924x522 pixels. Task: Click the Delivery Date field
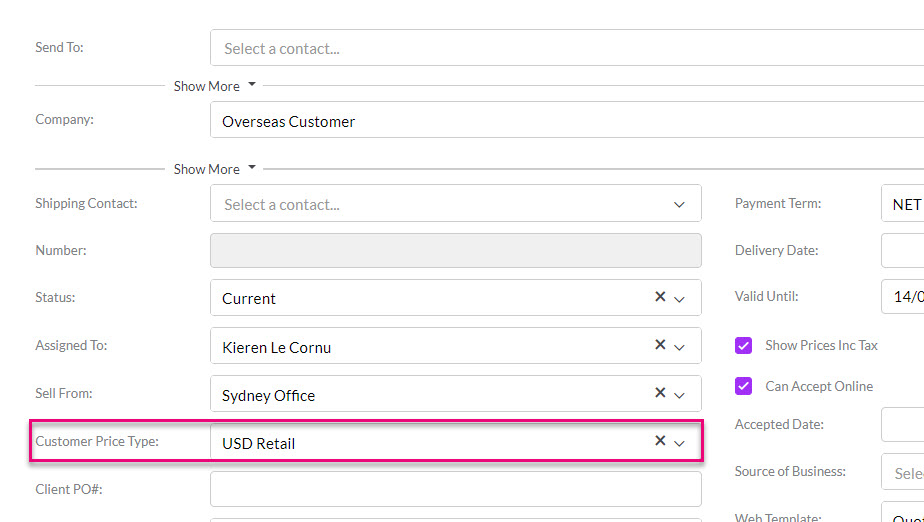click(902, 250)
